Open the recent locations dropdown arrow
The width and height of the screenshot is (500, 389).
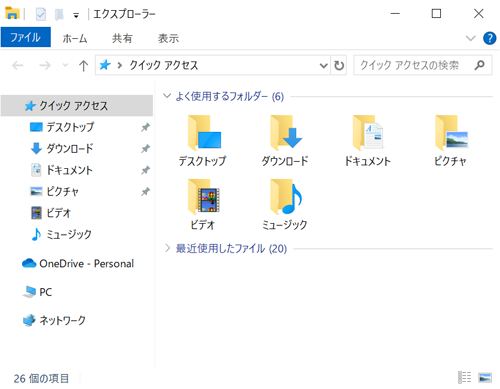click(65, 65)
